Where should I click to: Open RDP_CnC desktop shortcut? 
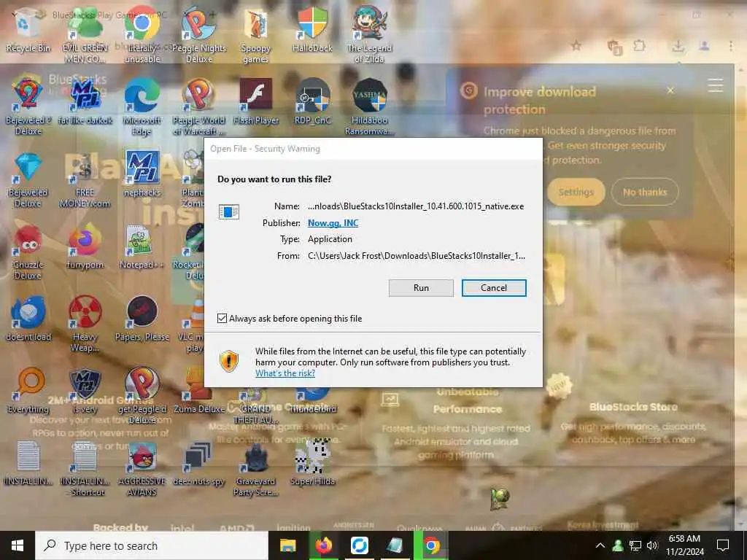point(312,102)
